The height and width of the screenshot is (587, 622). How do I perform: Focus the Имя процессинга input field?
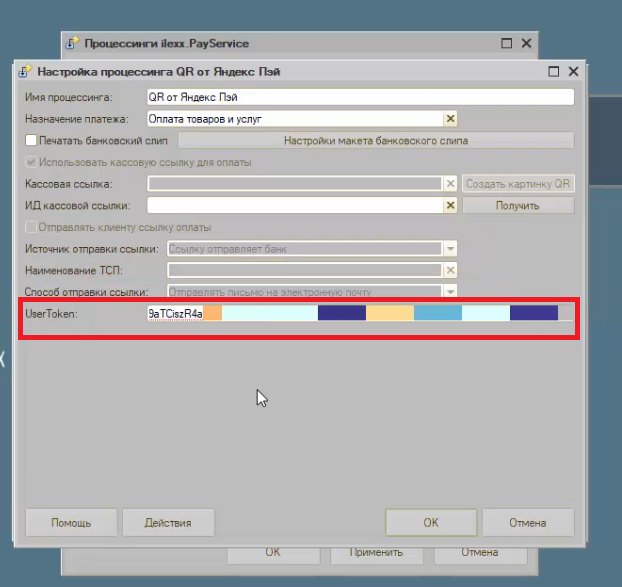coord(360,97)
